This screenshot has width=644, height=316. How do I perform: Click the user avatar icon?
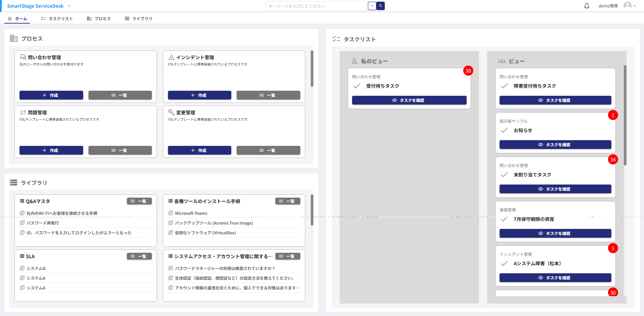coord(627,6)
